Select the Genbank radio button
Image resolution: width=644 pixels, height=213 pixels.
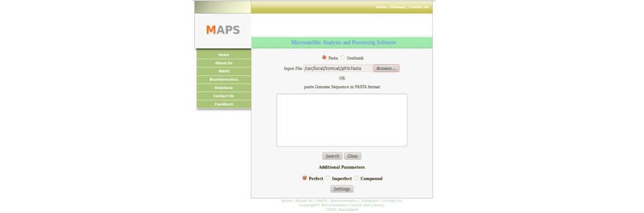[343, 57]
